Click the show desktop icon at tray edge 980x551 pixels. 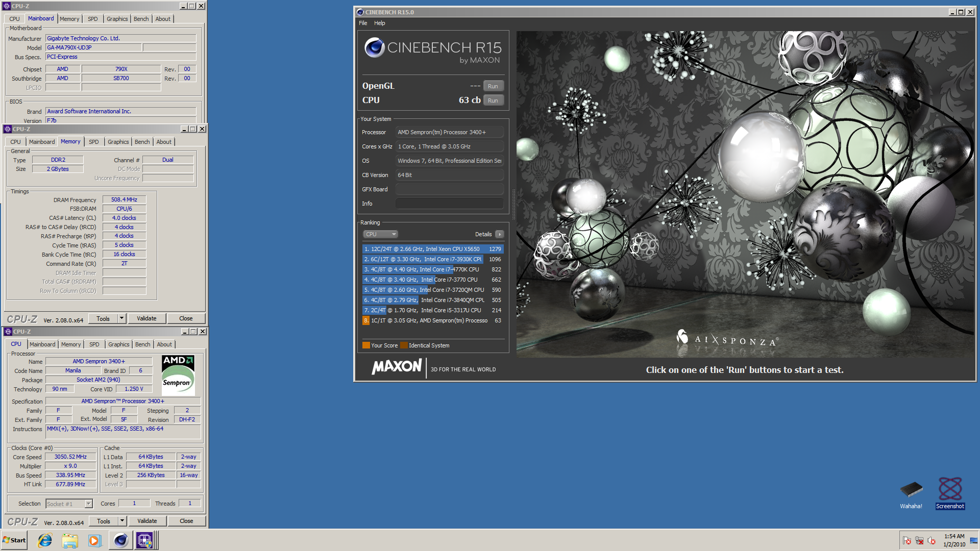tap(973, 540)
